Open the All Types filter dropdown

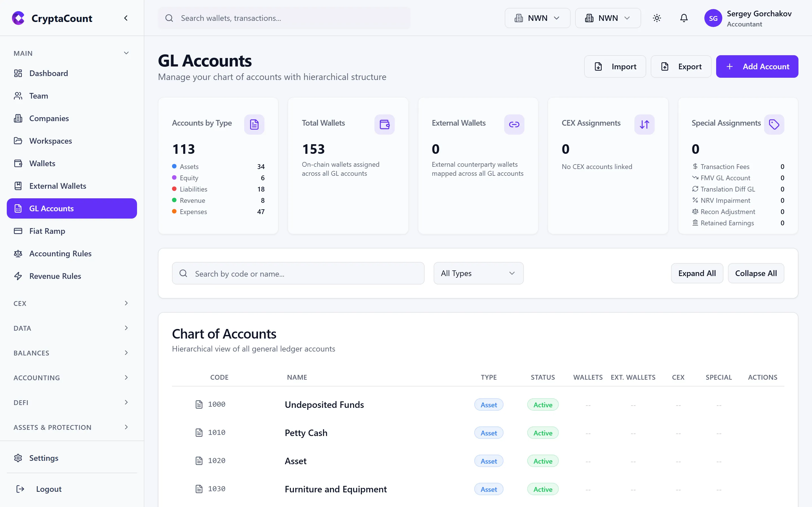pos(478,273)
